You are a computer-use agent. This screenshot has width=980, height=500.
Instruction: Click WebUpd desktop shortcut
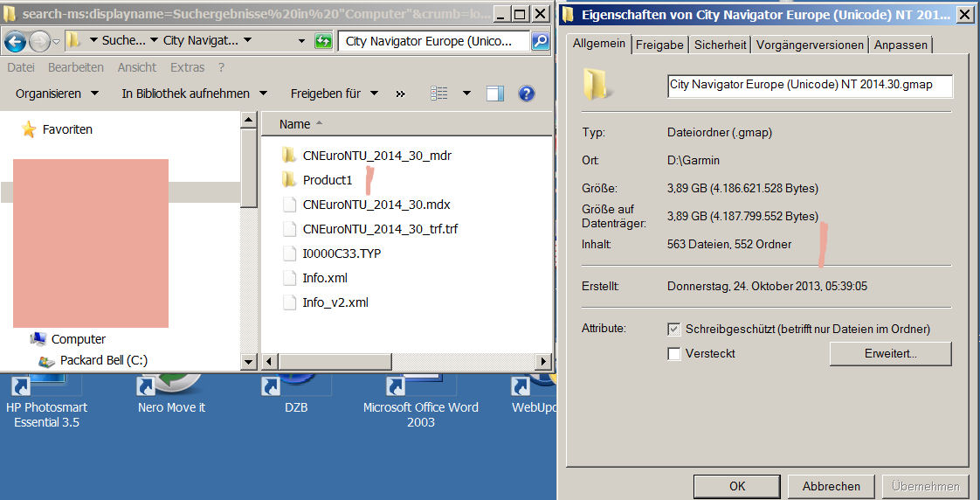tap(532, 393)
